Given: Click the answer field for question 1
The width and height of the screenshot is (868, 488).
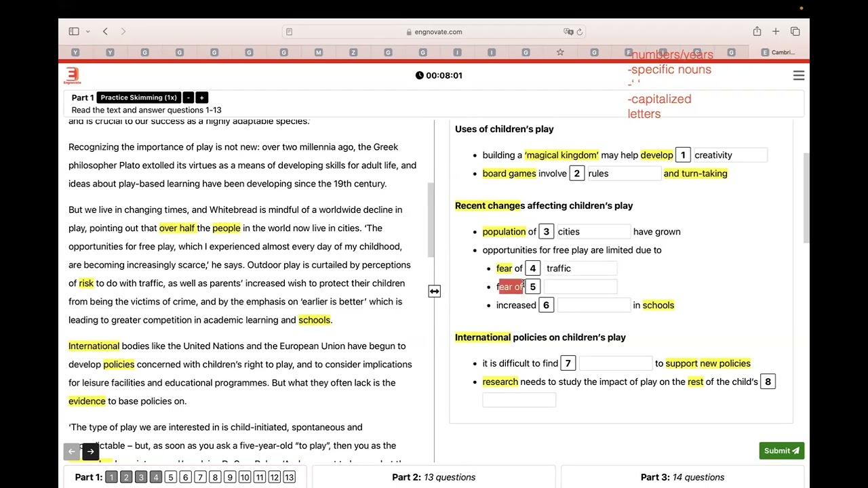Looking at the screenshot, I should pyautogui.click(x=730, y=155).
